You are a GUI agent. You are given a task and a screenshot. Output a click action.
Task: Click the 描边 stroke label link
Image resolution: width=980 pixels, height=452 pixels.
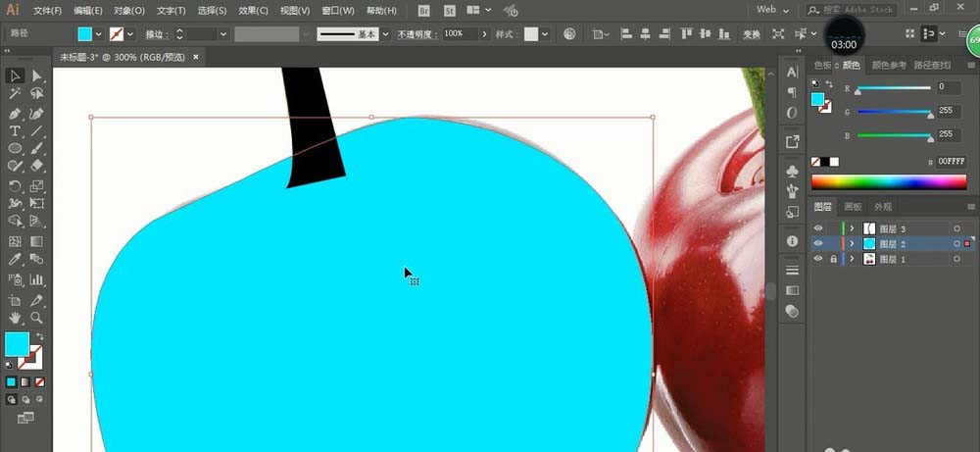[x=157, y=35]
